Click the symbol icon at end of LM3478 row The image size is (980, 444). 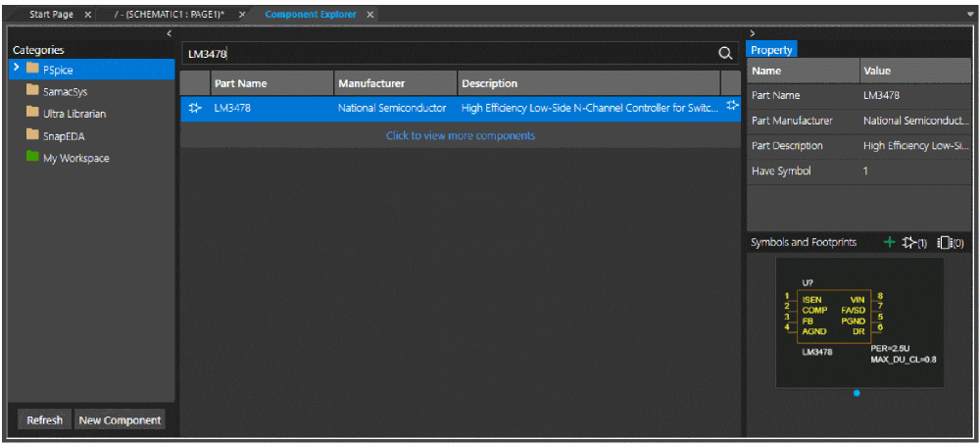click(x=732, y=106)
